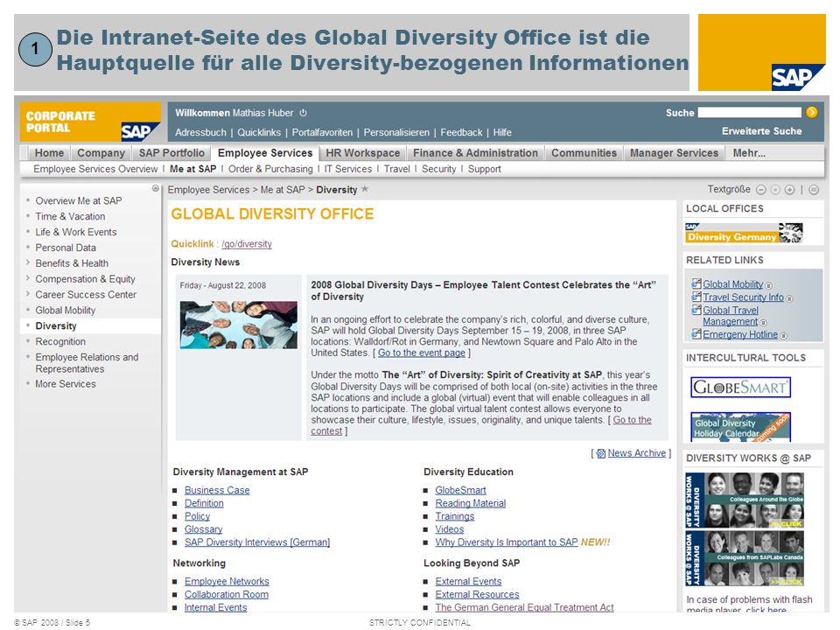The height and width of the screenshot is (630, 840).
Task: Click the Adressbuch link
Action: point(200,132)
